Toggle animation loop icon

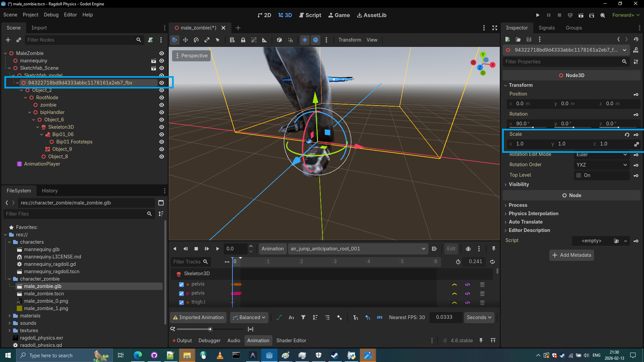492,262
